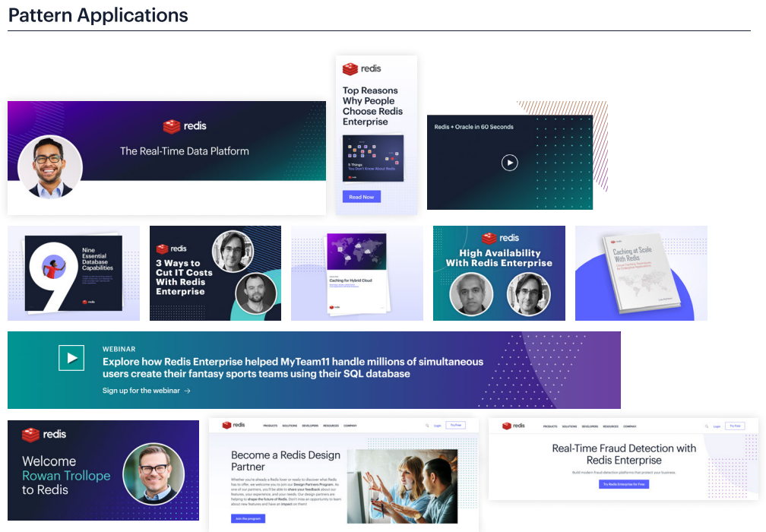Viewport: 766px width, 532px height.
Task: Click the Explore how Redis Enterprise helped MyTeam11 headline
Action: pyautogui.click(x=293, y=368)
